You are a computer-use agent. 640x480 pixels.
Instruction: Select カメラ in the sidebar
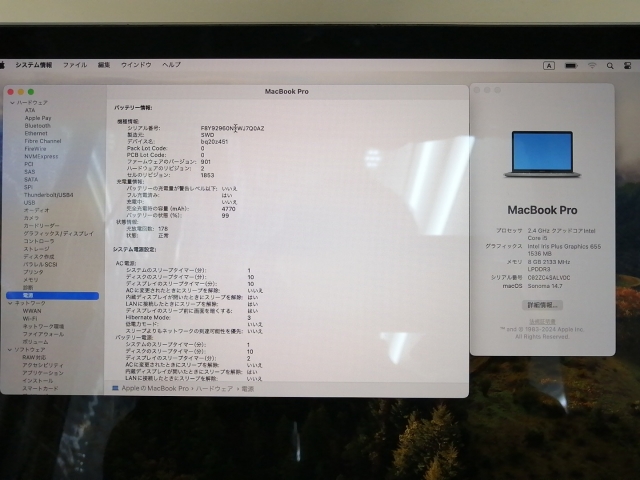31,218
